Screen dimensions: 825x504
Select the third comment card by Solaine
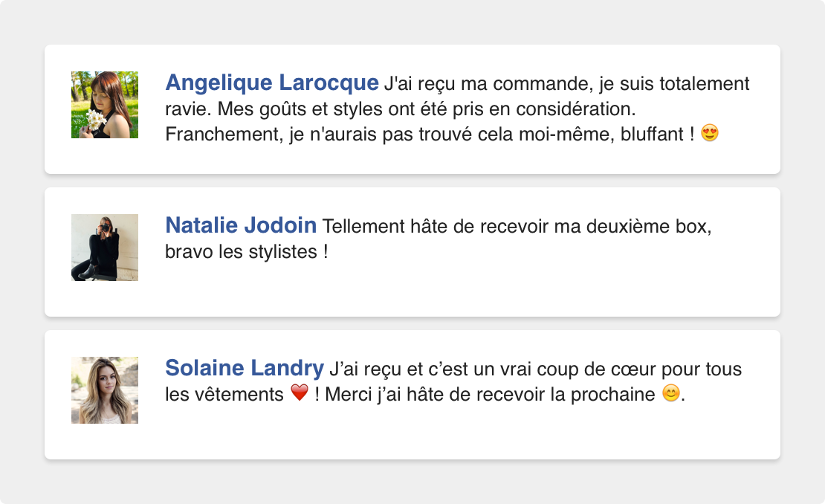(412, 395)
